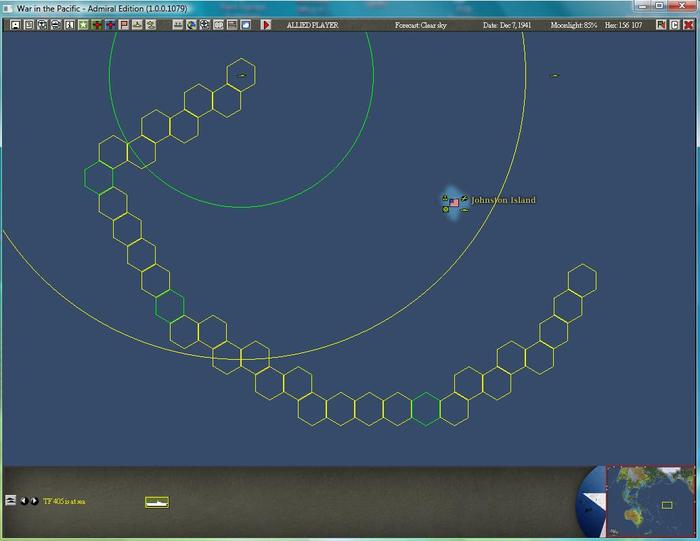Click the globe toolbar icon
Image resolution: width=700 pixels, height=541 pixels.
click(x=191, y=25)
